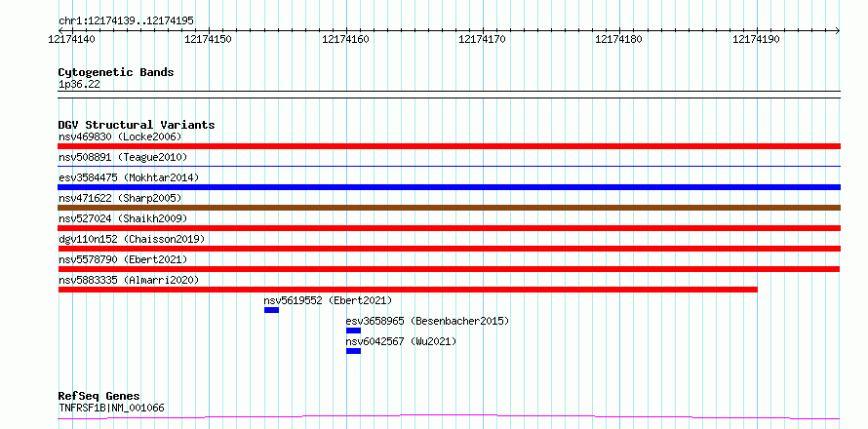This screenshot has width=868, height=429.
Task: Click the nsv469830 (Locke2006) variant label
Action: pos(120,136)
